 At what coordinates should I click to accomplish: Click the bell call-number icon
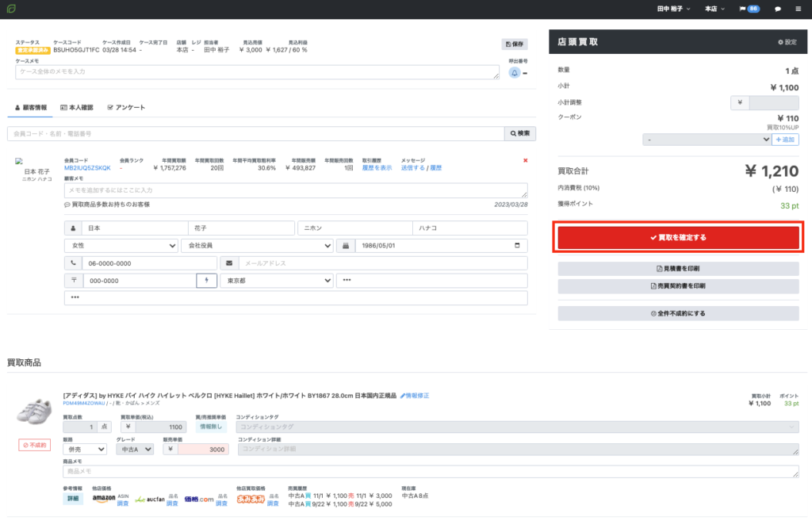tap(514, 73)
